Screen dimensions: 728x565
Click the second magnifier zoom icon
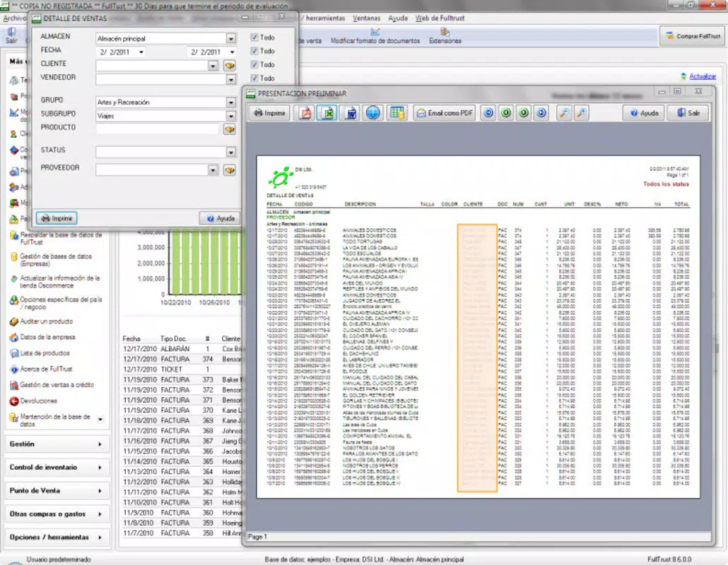click(x=581, y=113)
